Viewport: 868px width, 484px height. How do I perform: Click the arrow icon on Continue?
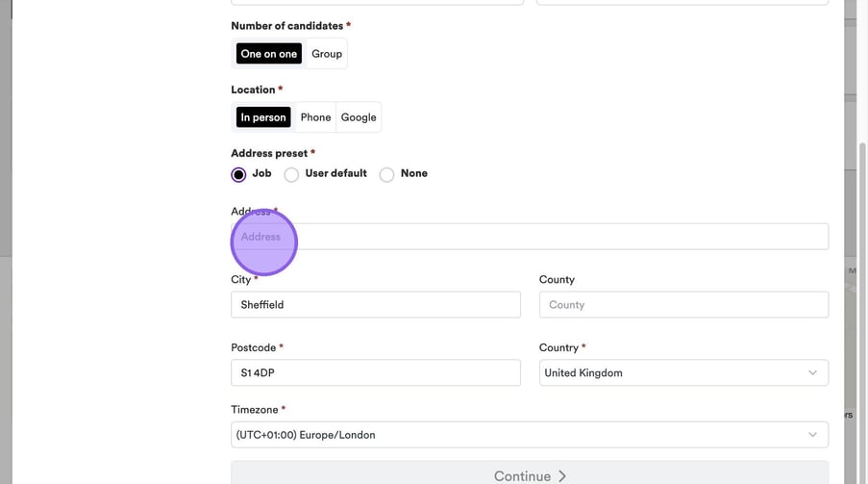click(x=562, y=476)
